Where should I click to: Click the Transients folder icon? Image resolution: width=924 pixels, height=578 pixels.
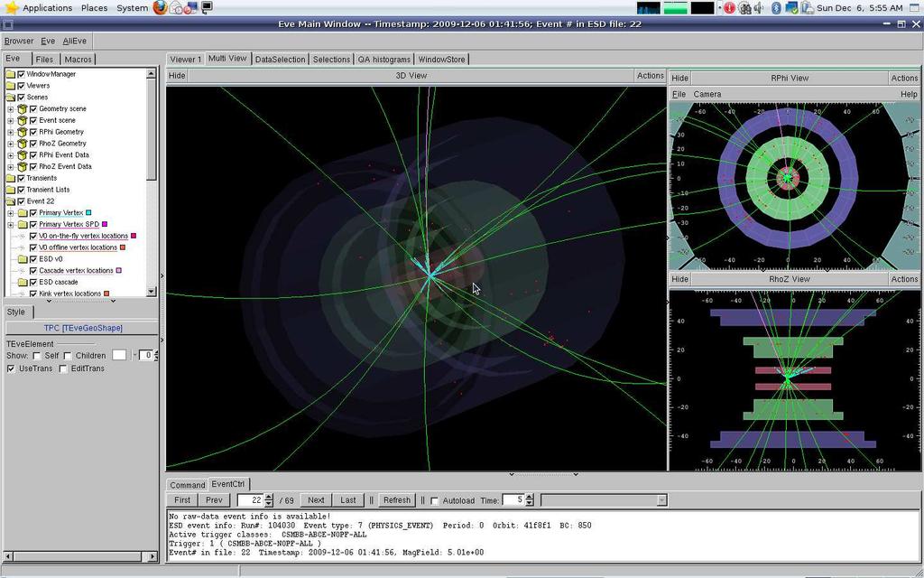(11, 178)
